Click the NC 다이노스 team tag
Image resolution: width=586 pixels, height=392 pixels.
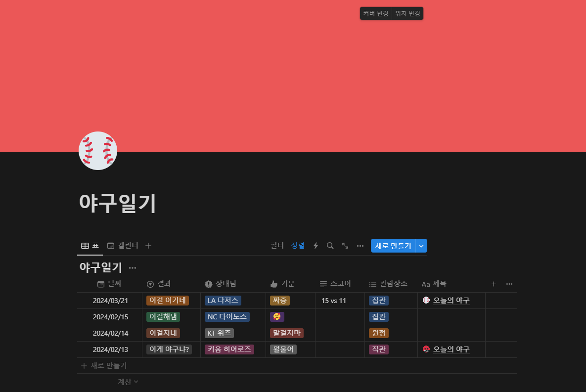pos(227,316)
